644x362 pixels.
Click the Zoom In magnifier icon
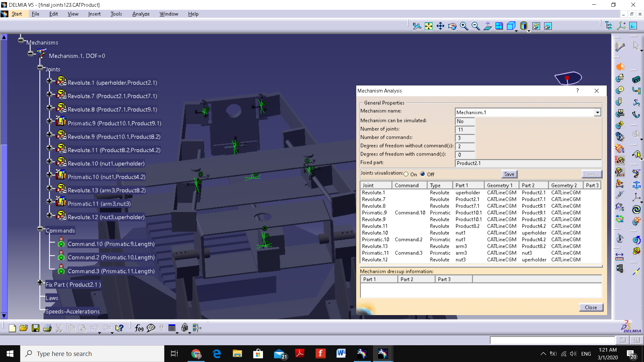(464, 26)
